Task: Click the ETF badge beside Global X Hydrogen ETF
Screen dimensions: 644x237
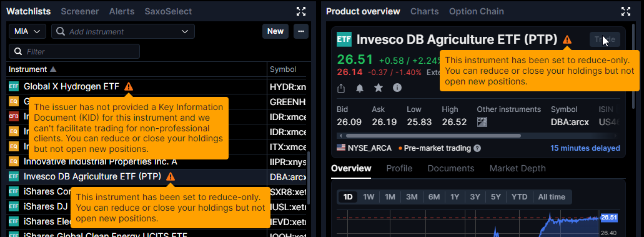Action: pos(14,86)
